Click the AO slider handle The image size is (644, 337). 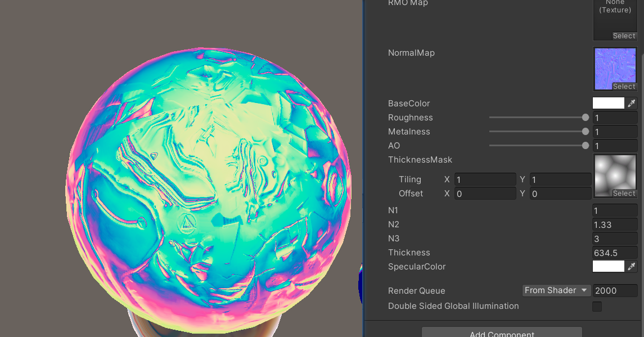[x=586, y=146]
